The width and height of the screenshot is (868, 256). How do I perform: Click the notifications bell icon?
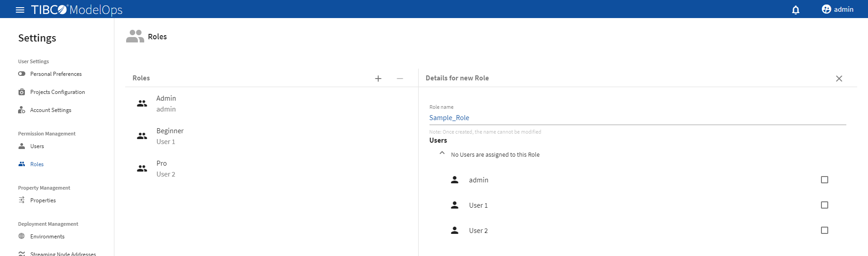point(796,9)
